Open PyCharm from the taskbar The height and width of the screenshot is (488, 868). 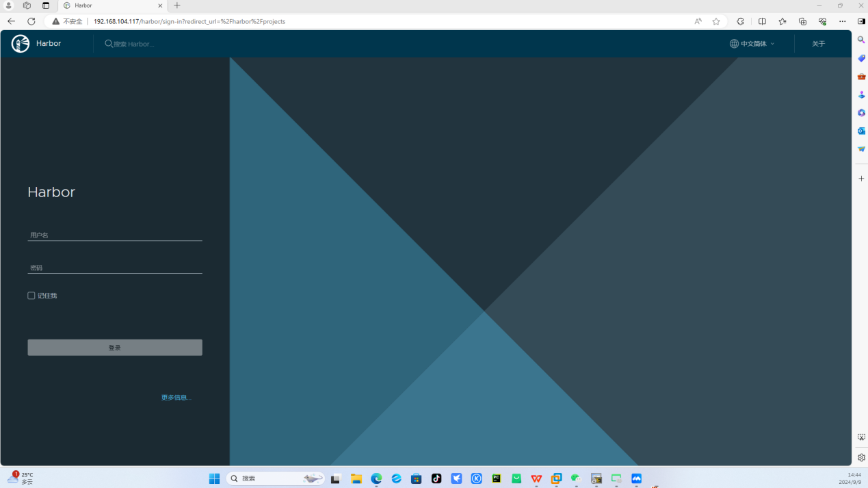pyautogui.click(x=497, y=478)
